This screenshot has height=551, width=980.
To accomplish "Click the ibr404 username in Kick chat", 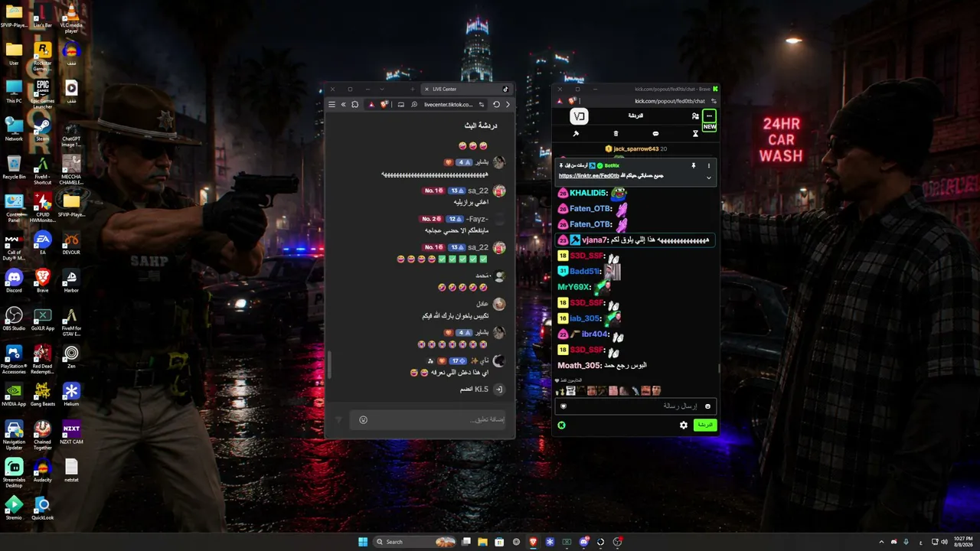I will click(x=595, y=334).
